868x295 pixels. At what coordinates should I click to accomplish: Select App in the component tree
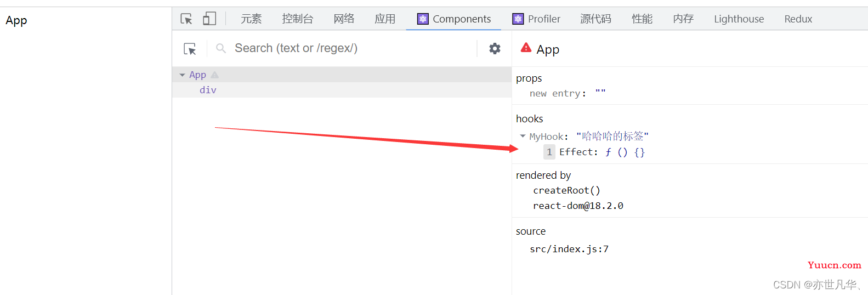click(x=197, y=75)
